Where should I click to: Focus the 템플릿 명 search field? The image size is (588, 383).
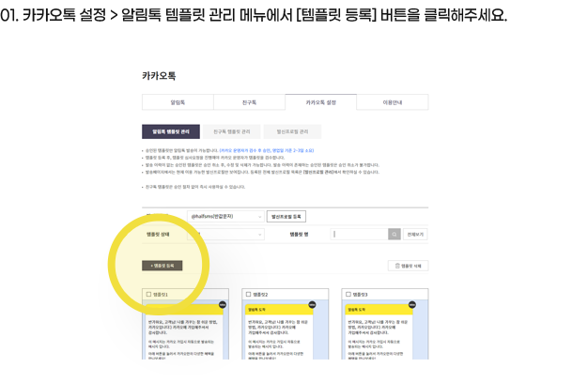tap(359, 235)
